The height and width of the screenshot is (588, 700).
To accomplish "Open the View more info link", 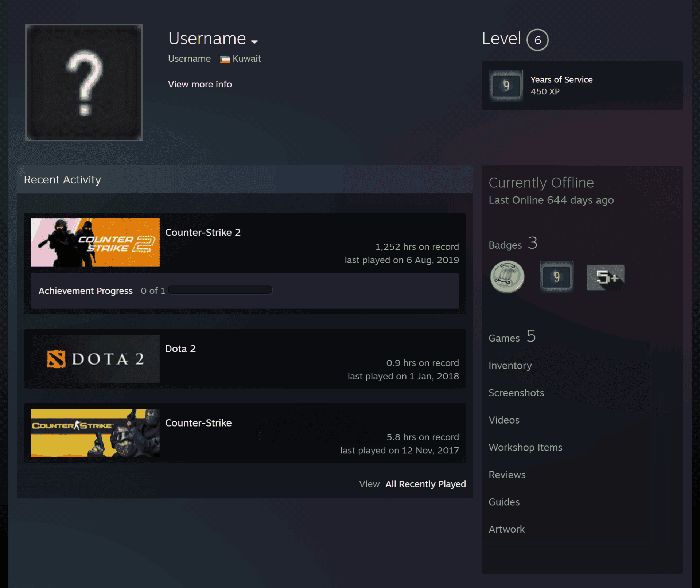I will point(200,84).
